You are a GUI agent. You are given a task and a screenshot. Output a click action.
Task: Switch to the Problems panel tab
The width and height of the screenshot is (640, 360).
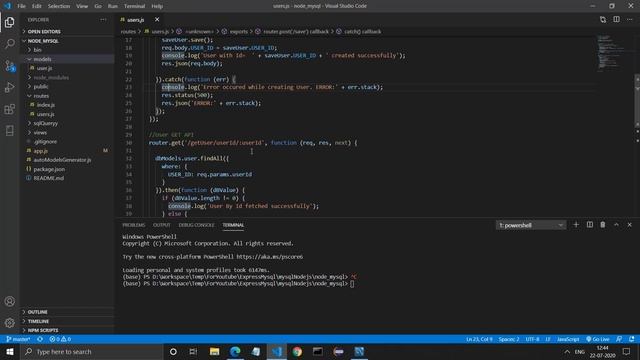pos(133,225)
